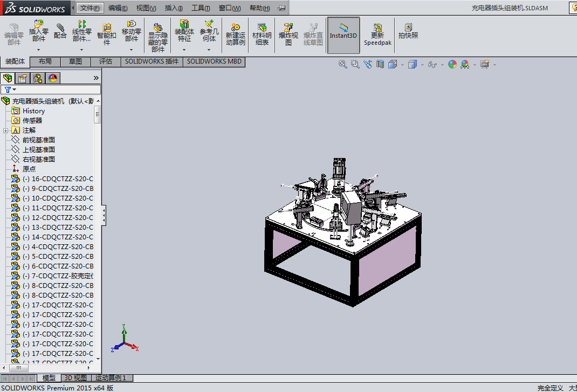The height and width of the screenshot is (392, 577).
Task: Open the FeatureManager design tree tab
Action: tap(8, 78)
